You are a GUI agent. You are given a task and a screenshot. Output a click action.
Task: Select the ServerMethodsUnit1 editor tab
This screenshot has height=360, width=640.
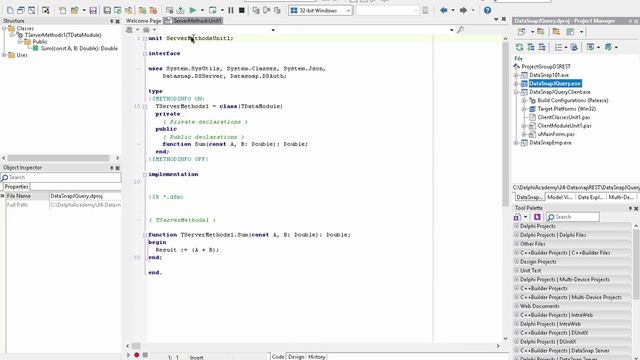tap(193, 21)
